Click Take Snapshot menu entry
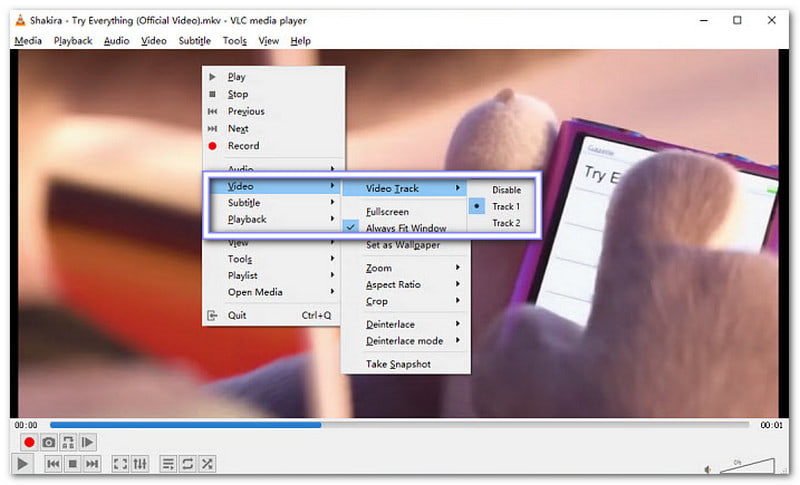The height and width of the screenshot is (485, 800). click(398, 364)
